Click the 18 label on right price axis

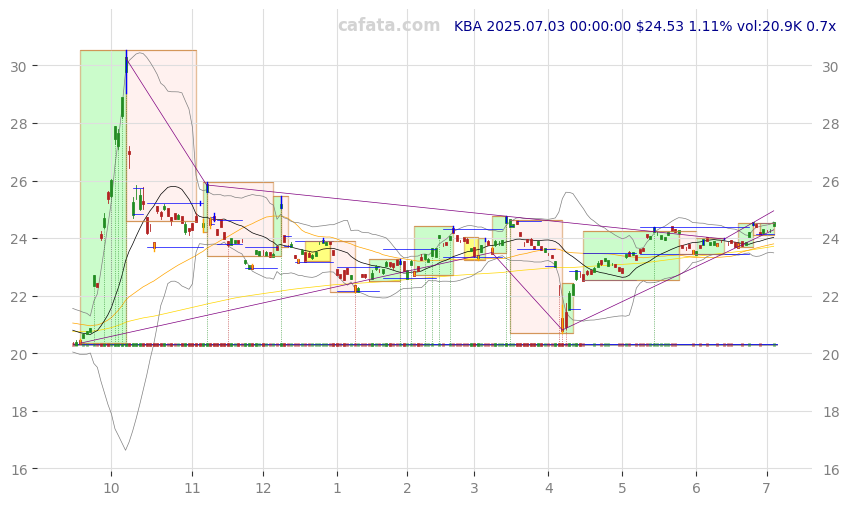click(831, 412)
